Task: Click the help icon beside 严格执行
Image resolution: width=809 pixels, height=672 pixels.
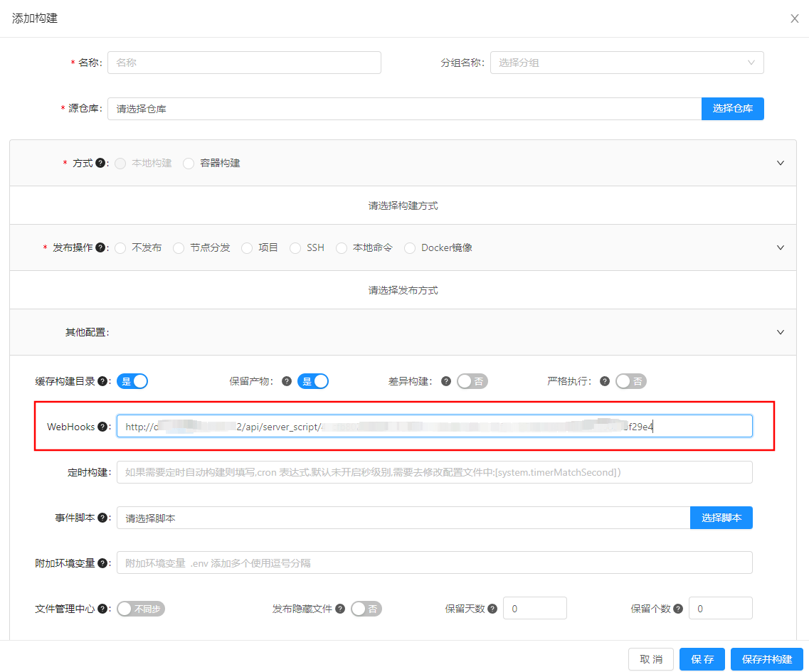Action: coord(605,381)
